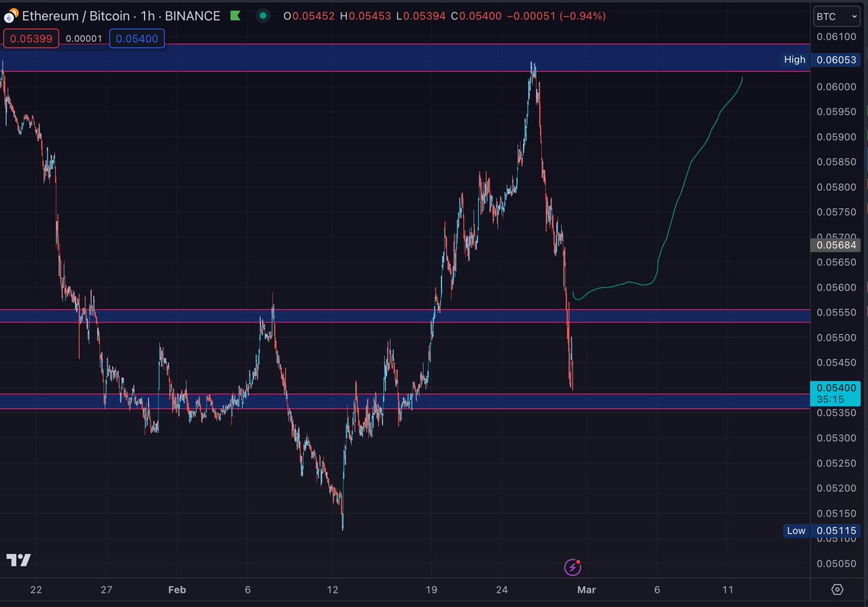868x607 pixels.
Task: Click the green dot data status indicator
Action: point(263,15)
